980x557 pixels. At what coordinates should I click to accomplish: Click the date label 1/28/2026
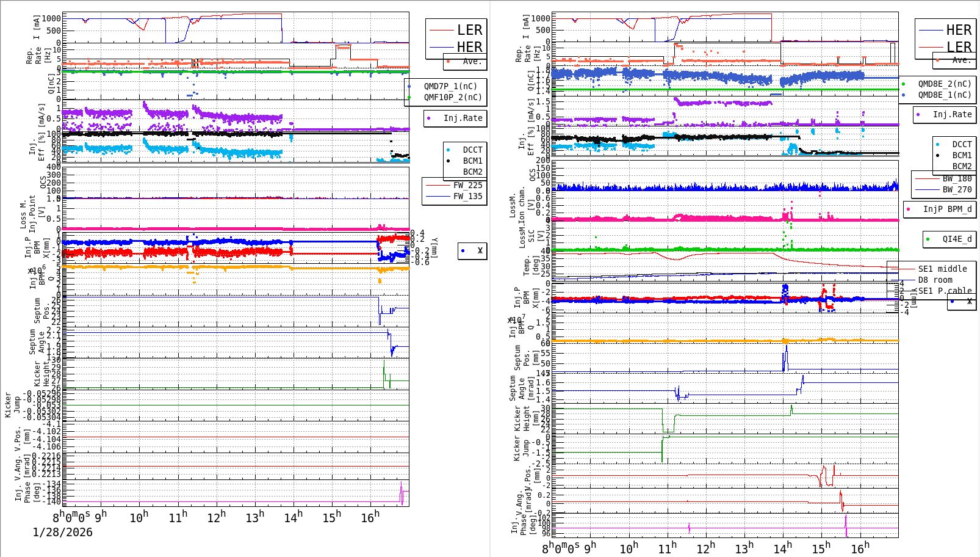(x=62, y=532)
